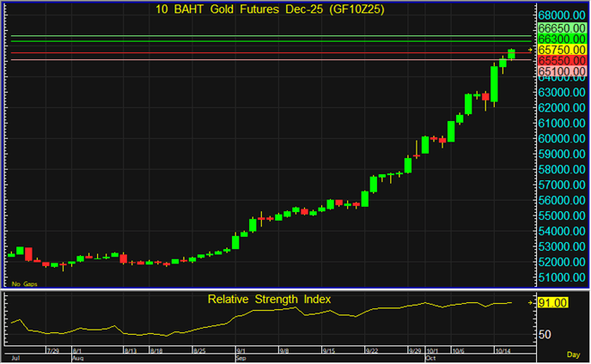The image size is (591, 364).
Task: Click the pink 65100.00 price tag
Action: click(557, 72)
